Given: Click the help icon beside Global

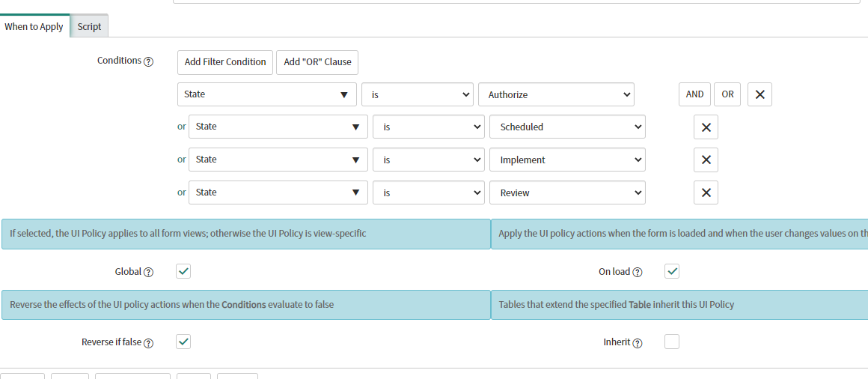Looking at the screenshot, I should point(148,272).
